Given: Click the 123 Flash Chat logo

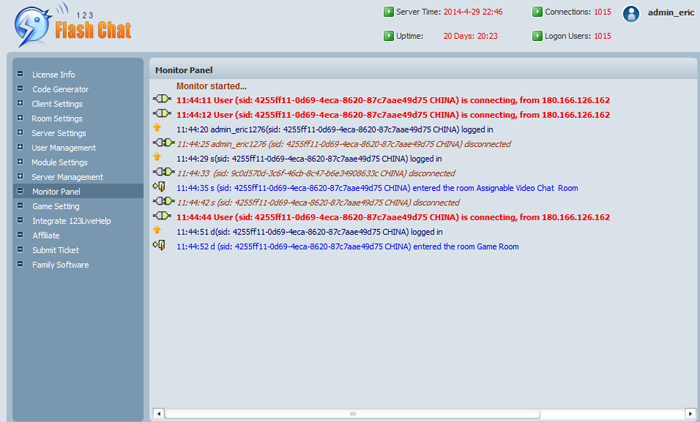Looking at the screenshot, I should pos(72,25).
